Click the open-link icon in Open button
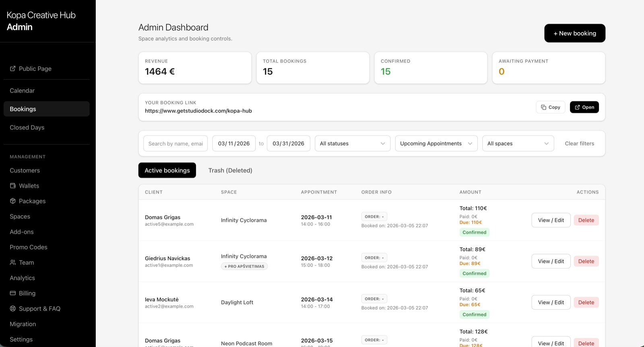Viewport: 644px width, 347px height. 577,107
